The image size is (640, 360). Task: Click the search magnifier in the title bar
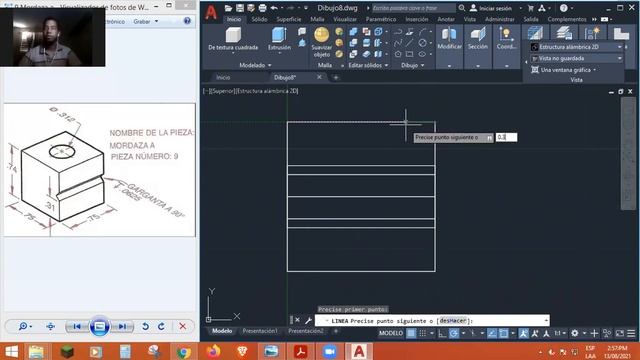(462, 8)
